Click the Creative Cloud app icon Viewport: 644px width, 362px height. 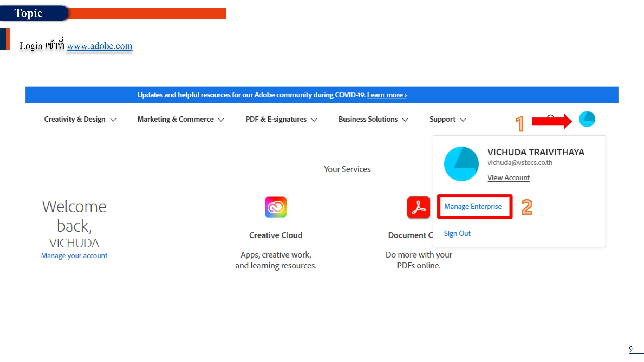pos(276,207)
